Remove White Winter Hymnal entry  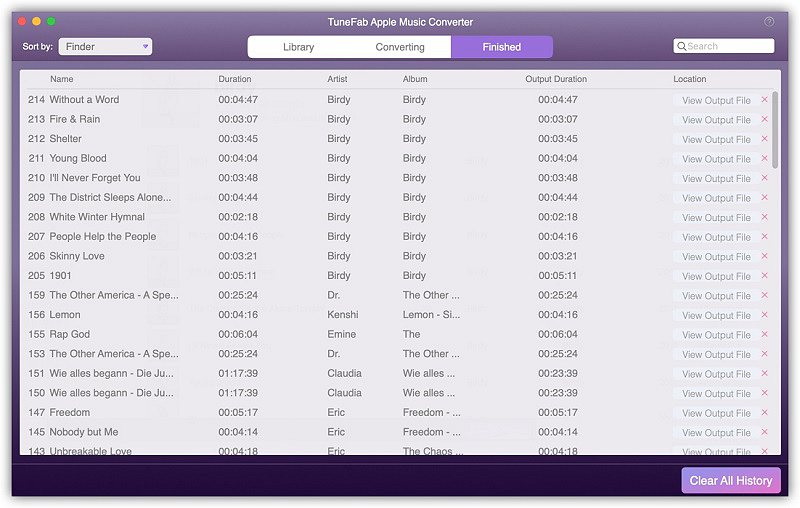tap(764, 217)
